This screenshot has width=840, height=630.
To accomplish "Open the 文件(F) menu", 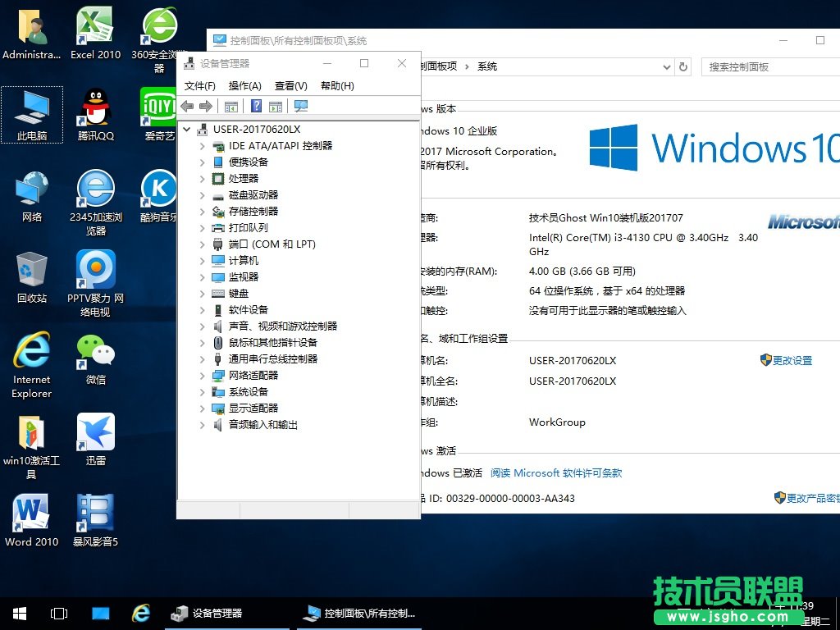I will click(x=200, y=85).
